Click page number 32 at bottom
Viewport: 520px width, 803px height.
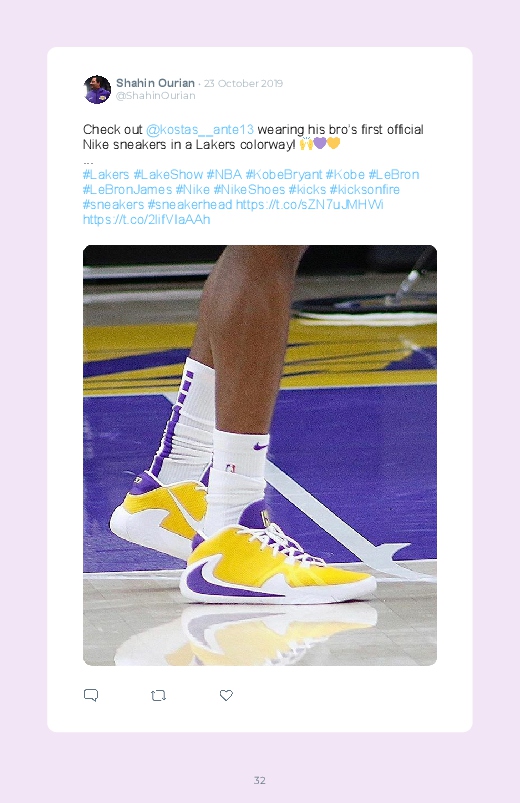260,780
